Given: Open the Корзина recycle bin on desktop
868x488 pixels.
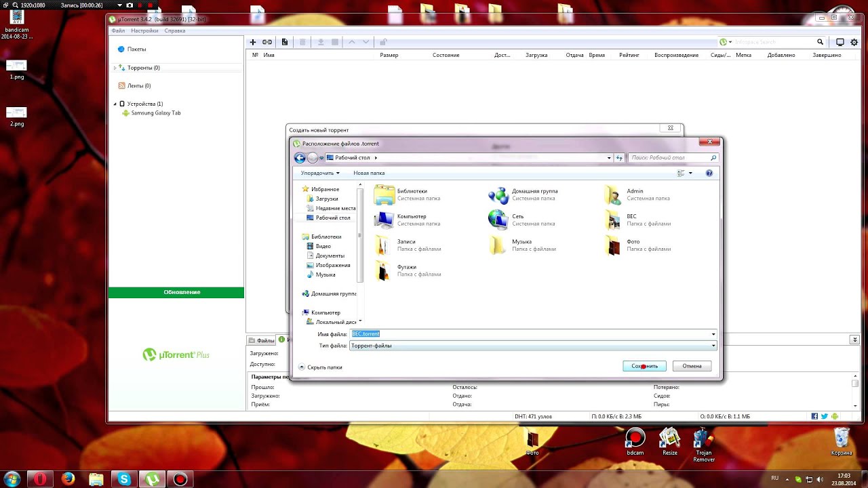Looking at the screenshot, I should click(x=842, y=441).
